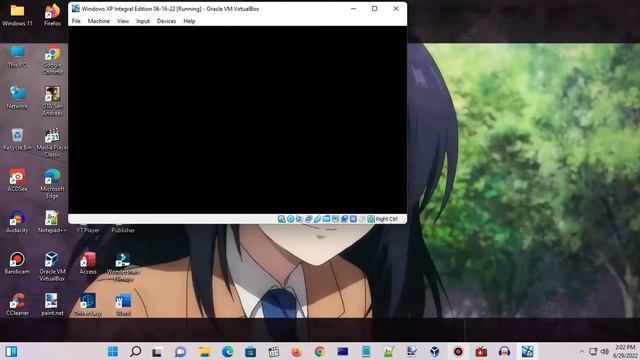Click the display settings status icon
640x360 pixels.
click(335, 219)
